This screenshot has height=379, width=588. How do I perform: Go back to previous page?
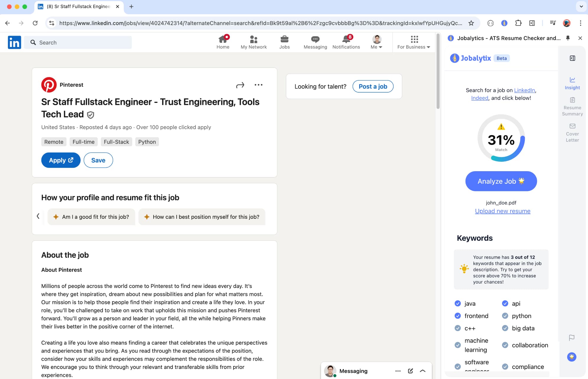tap(8, 23)
